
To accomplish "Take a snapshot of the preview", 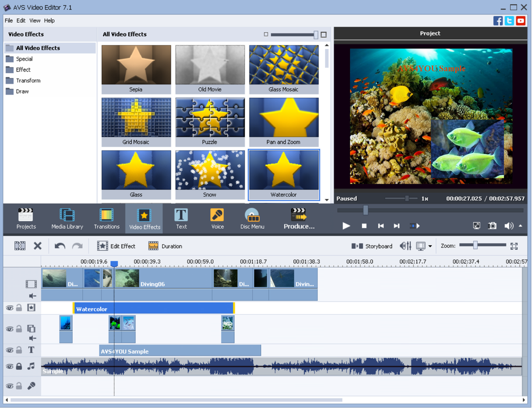I will coord(492,225).
